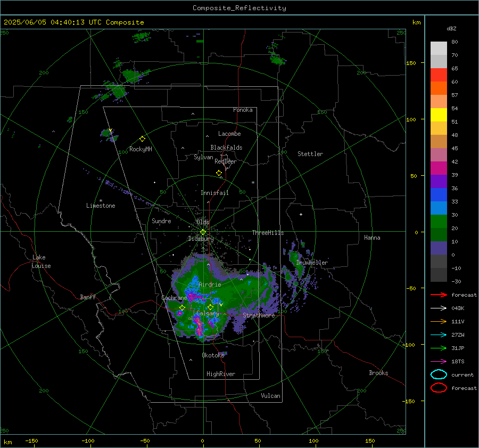The height and width of the screenshot is (448, 479).
Task: Click the yellow diamond marker below Cochrane
Action: (182, 307)
